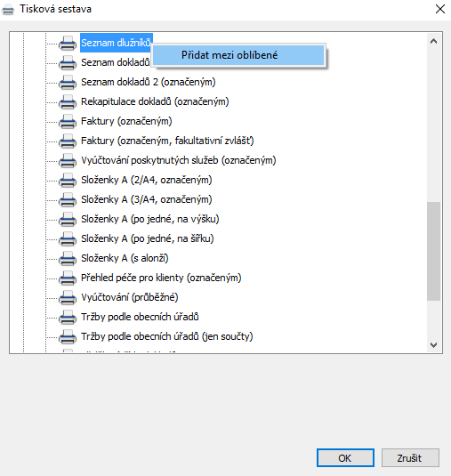Select Seznam dokladů 2 (označeným) report
This screenshot has width=451, height=476.
tap(148, 82)
